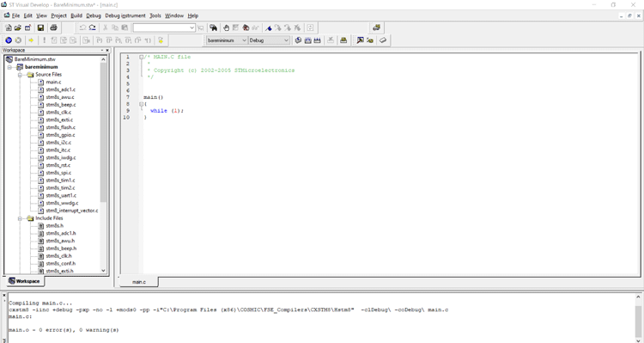Viewport: 644px width, 343px height.
Task: Select the Workspace tab at panel bottom
Action: pyautogui.click(x=25, y=281)
